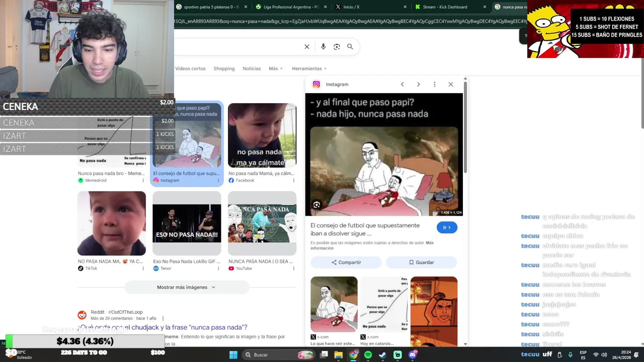Open 'ESO NO PASA NADA!!!' Tenor thumbnail
Viewport: 644px width, 362px height.
(187, 223)
